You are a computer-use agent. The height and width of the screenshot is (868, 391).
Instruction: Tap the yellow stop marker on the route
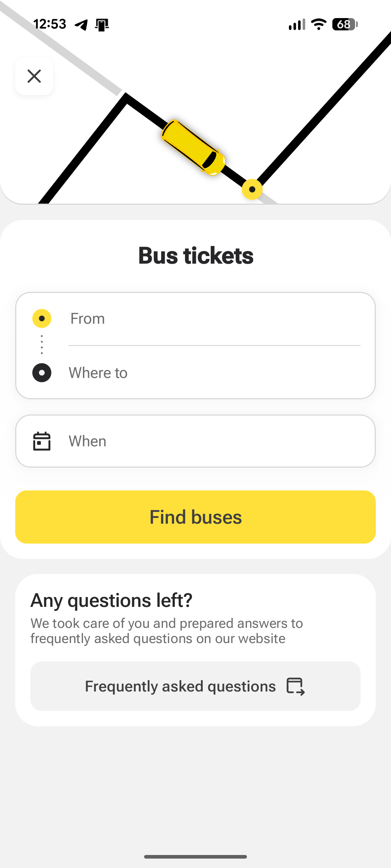coord(252,189)
